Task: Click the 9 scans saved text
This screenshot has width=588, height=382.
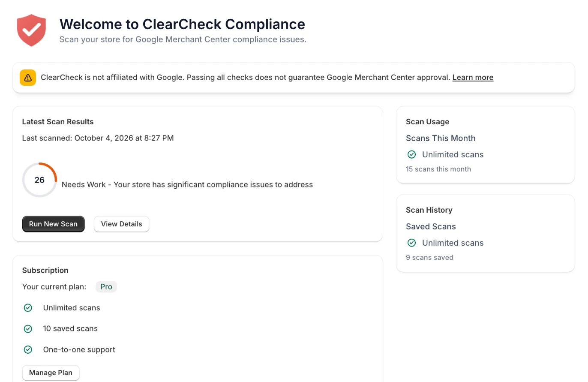Action: [429, 257]
